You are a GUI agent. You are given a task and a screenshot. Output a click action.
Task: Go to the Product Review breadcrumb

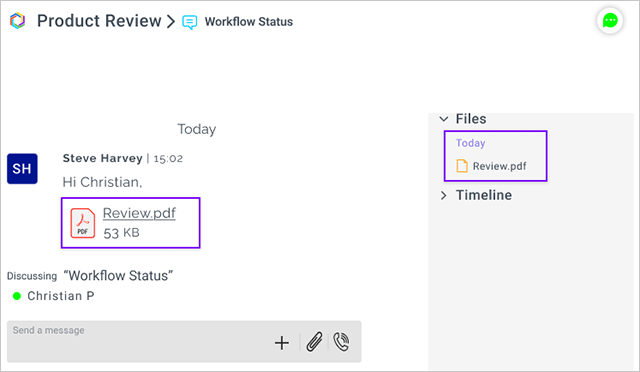(99, 21)
